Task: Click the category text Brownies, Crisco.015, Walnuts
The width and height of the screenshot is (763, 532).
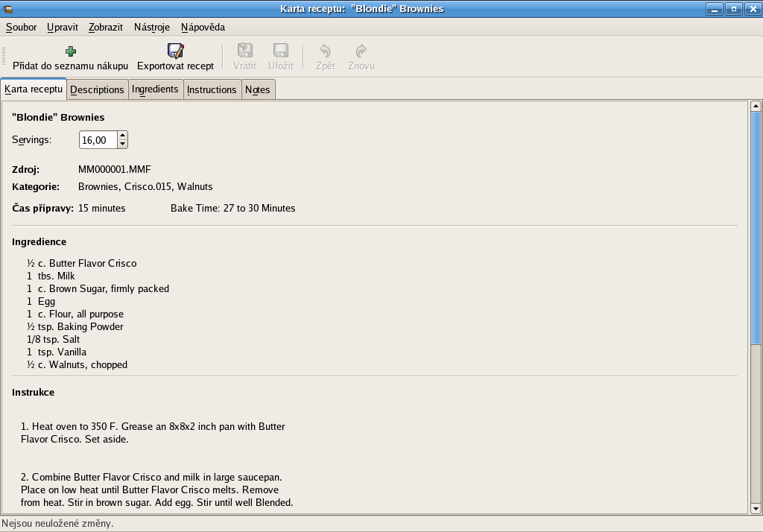Action: [145, 186]
